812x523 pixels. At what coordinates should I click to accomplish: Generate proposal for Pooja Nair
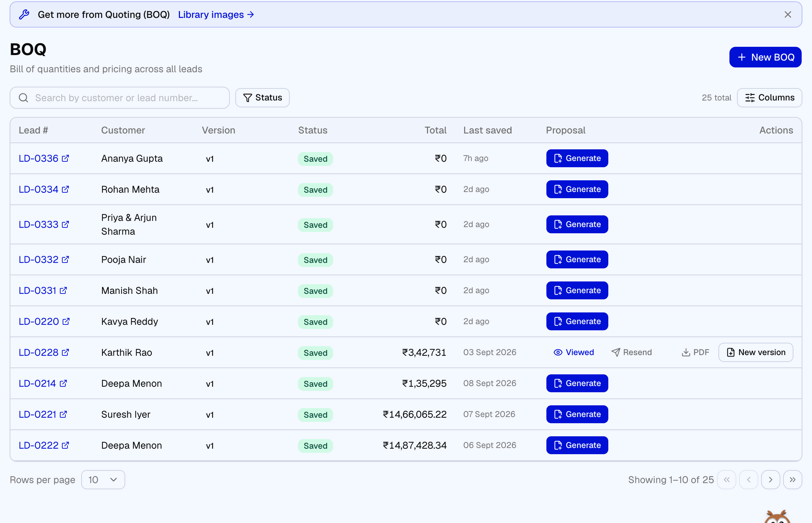click(x=577, y=259)
